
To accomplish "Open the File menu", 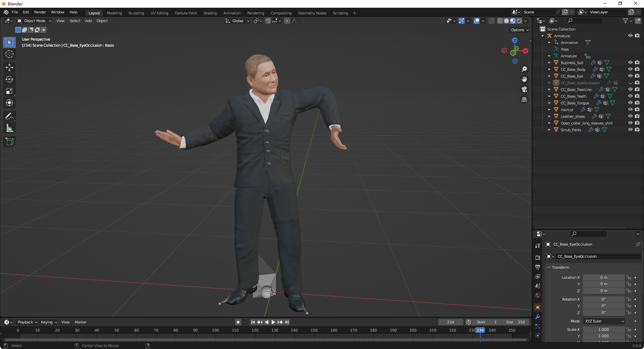I will 15,12.
